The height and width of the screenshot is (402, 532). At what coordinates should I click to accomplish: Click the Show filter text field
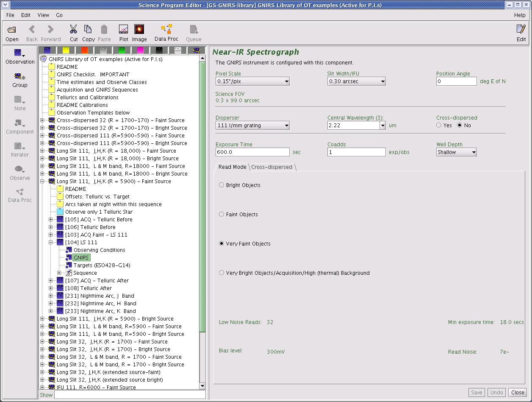click(130, 395)
